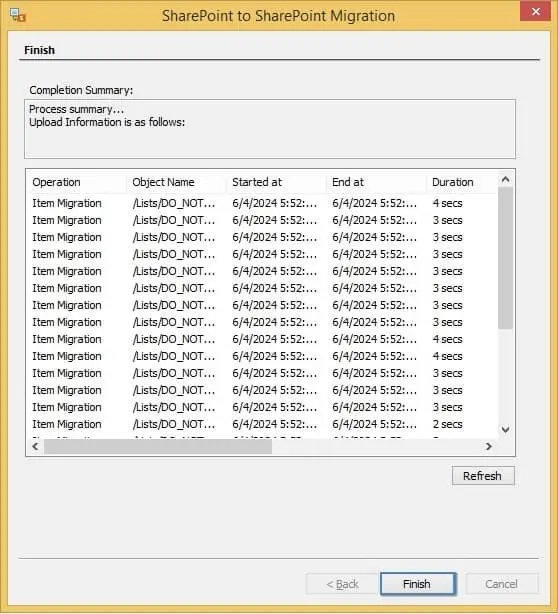Click the scroll right arrow of the list
This screenshot has width=558, height=614.
pyautogui.click(x=488, y=446)
